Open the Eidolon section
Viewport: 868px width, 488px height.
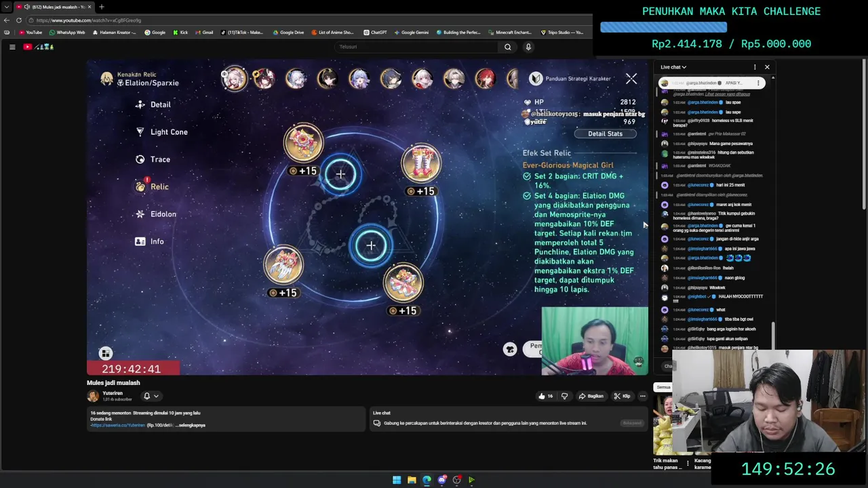click(156, 214)
